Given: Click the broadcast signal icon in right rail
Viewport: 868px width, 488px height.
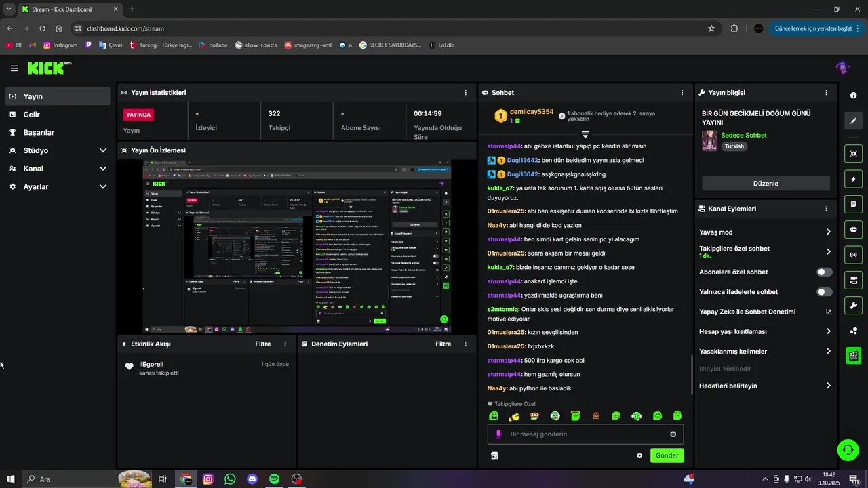Looking at the screenshot, I should pos(854,255).
